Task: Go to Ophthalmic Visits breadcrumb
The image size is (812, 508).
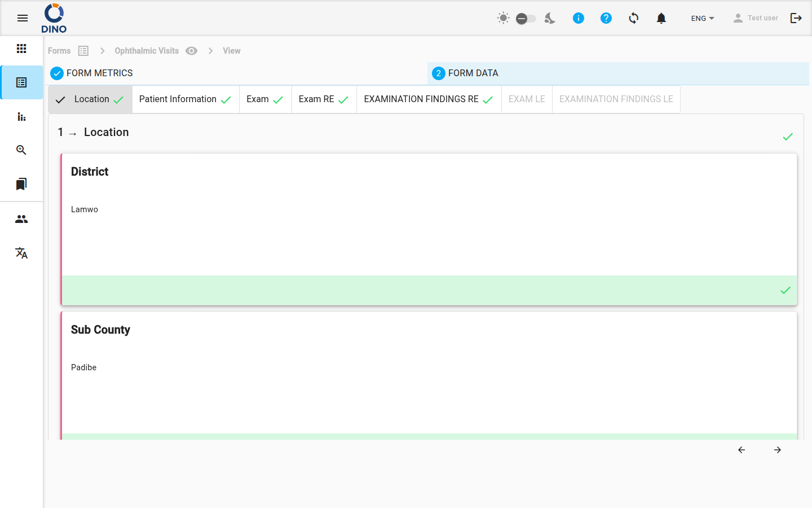Action: pyautogui.click(x=147, y=51)
